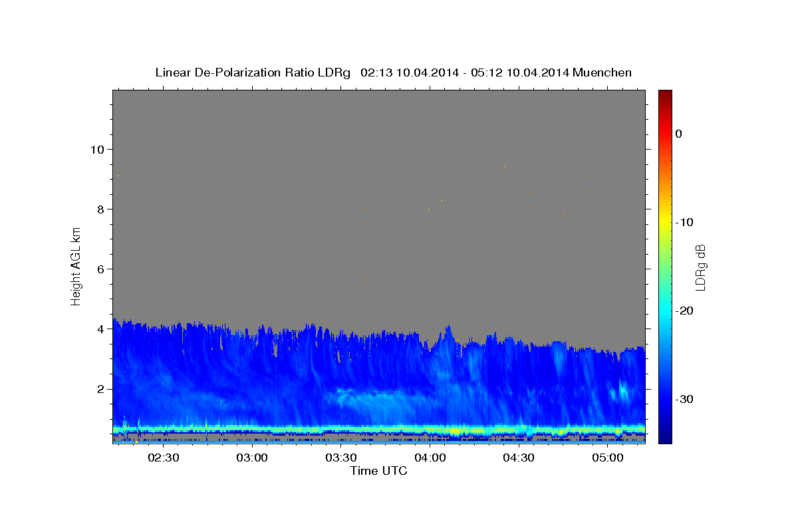Click the height tick label 4

pyautogui.click(x=99, y=329)
